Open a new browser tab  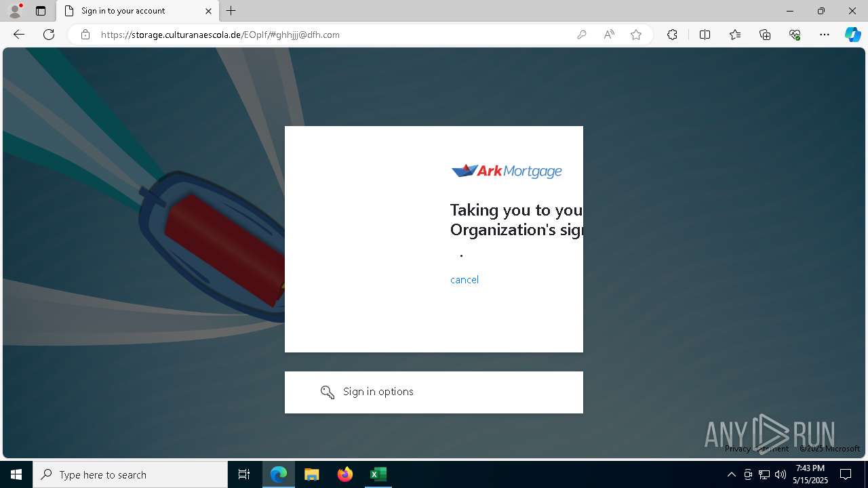231,11
